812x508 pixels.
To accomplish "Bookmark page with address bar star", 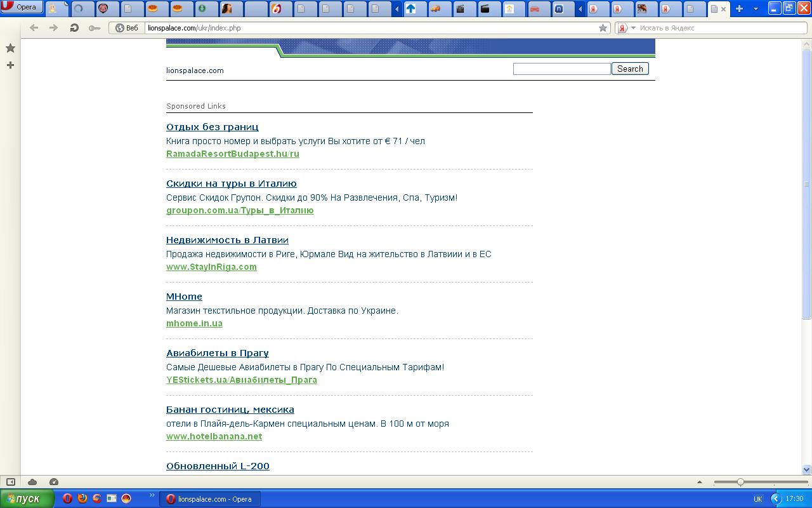I will point(603,28).
